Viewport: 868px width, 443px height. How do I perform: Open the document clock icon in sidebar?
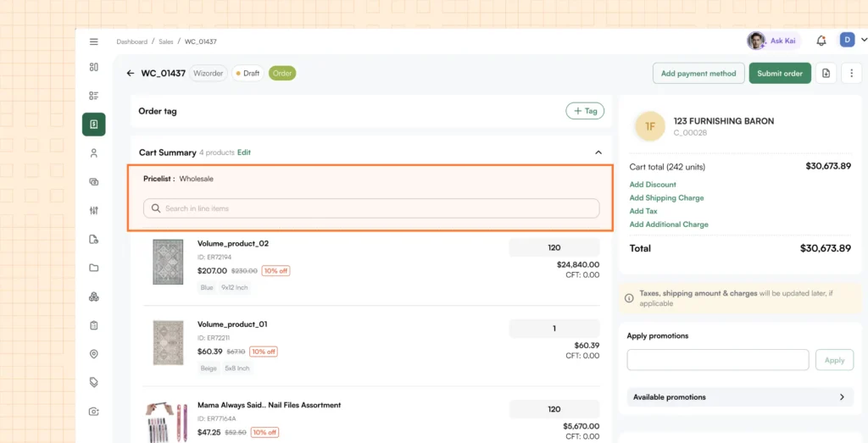(93, 240)
